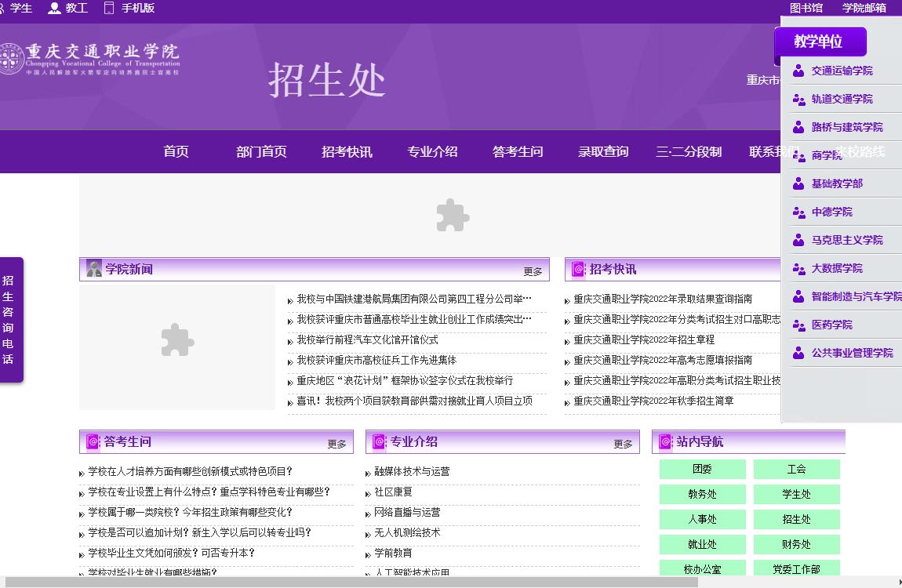The width and height of the screenshot is (902, 588).
Task: Open news 我校举行前程汽车文化馆开馆仪式
Action: coord(367,339)
